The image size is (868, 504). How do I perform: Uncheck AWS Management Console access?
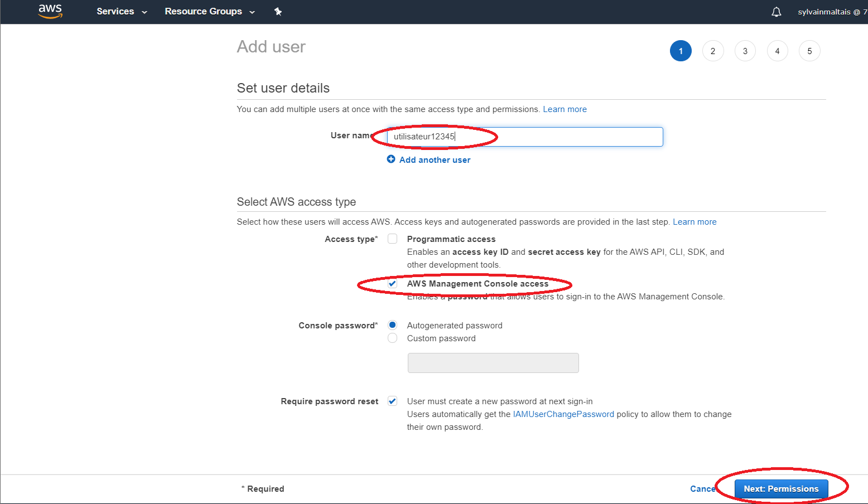[393, 284]
